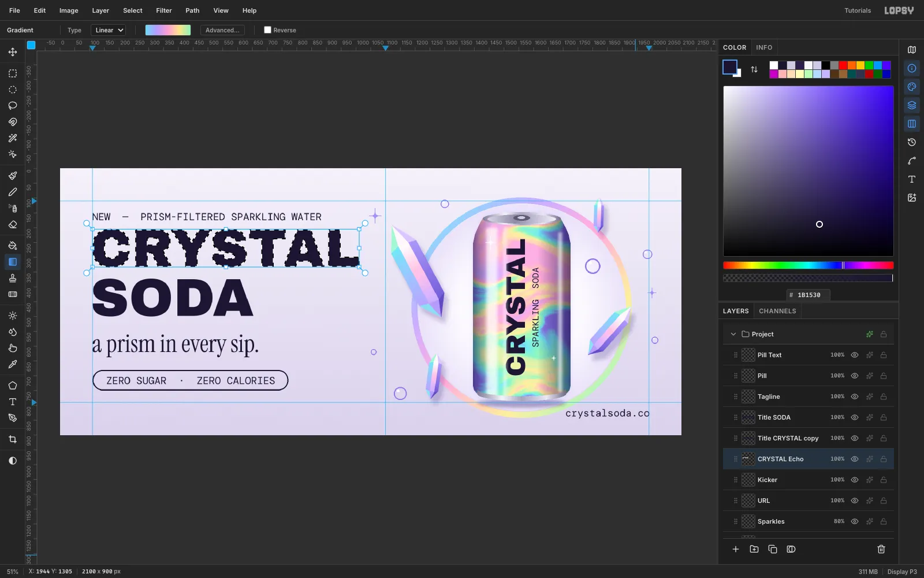
Task: Duplicate the selected layer
Action: (x=773, y=549)
